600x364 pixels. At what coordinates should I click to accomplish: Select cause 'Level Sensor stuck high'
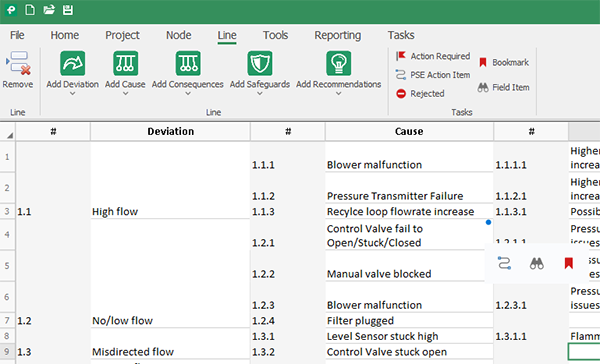[409, 336]
